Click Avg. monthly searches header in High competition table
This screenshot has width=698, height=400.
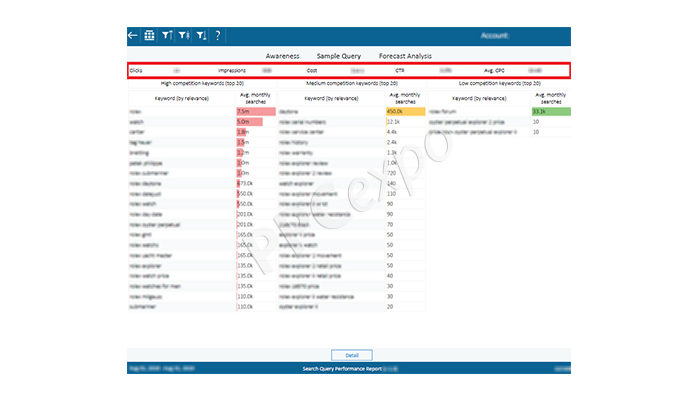point(255,98)
